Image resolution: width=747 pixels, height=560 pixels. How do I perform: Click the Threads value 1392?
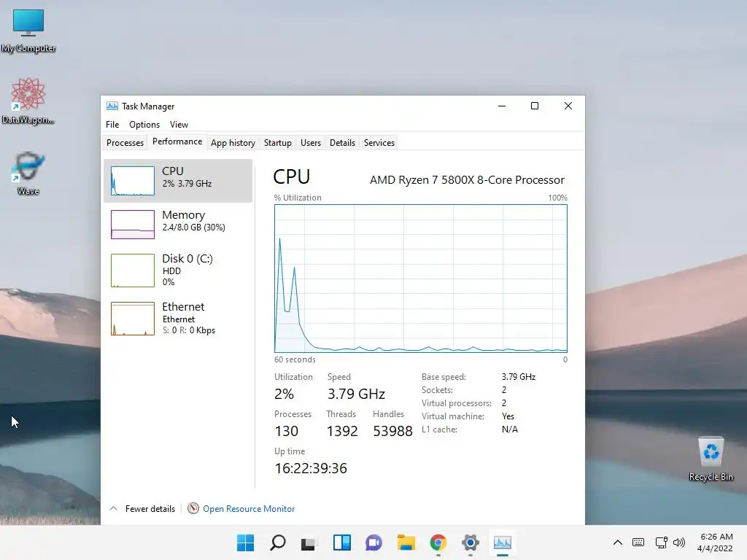[342, 431]
